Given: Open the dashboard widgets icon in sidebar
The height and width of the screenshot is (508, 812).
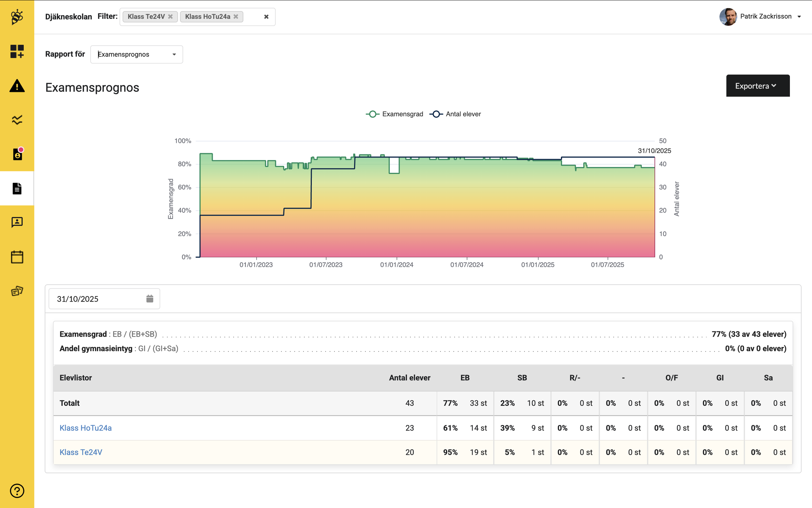Looking at the screenshot, I should point(17,51).
